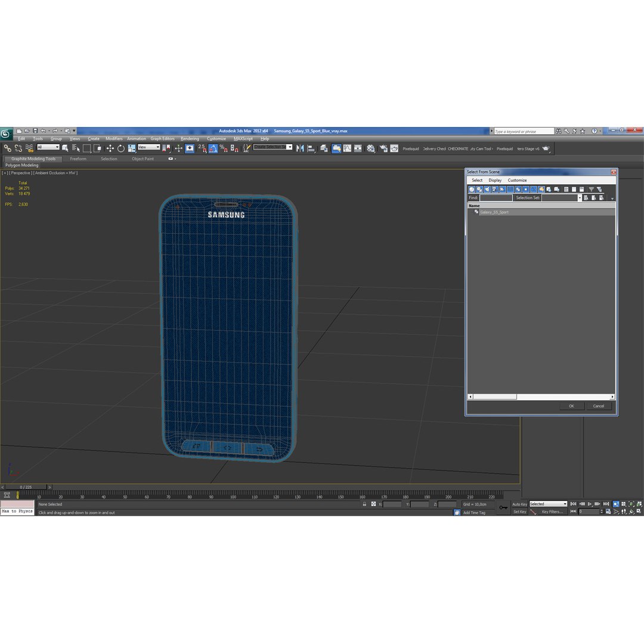Screen dimensions: 644x644
Task: Click the Render Production teapot icon
Action: [x=546, y=148]
